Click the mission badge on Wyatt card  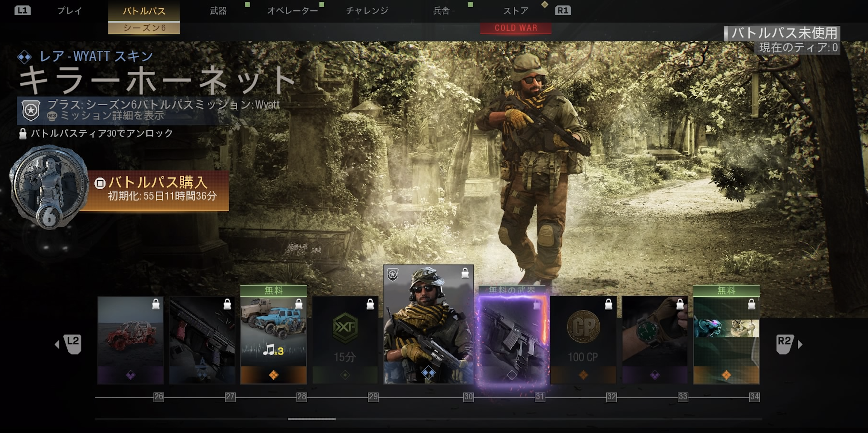tap(393, 275)
